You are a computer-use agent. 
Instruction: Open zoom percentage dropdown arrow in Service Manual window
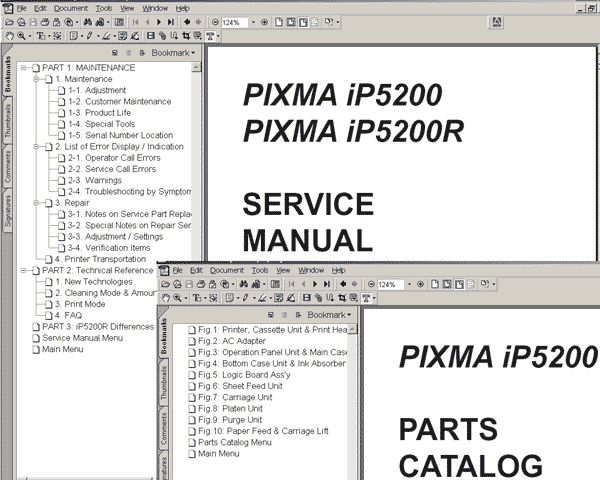point(253,23)
